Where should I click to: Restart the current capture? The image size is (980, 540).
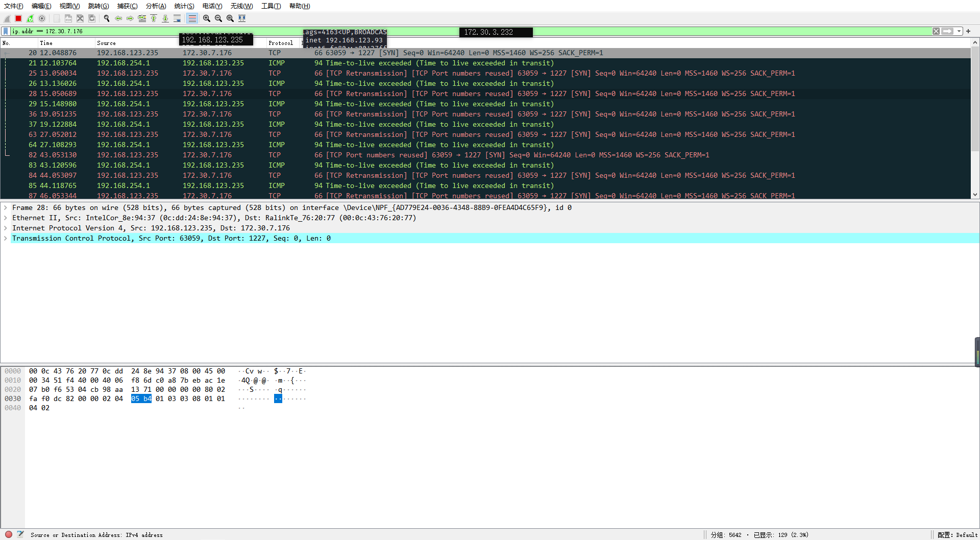click(30, 18)
